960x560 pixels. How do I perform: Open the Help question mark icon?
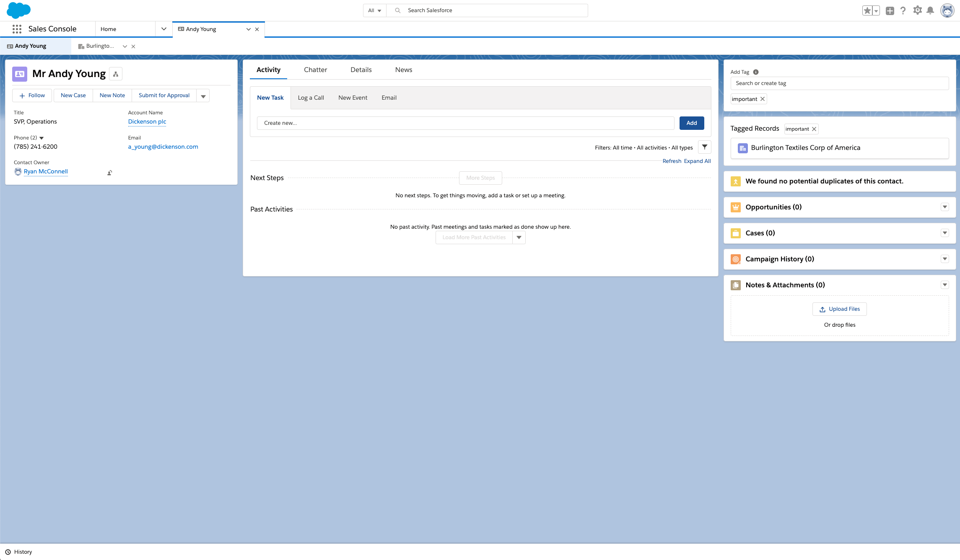click(x=903, y=10)
